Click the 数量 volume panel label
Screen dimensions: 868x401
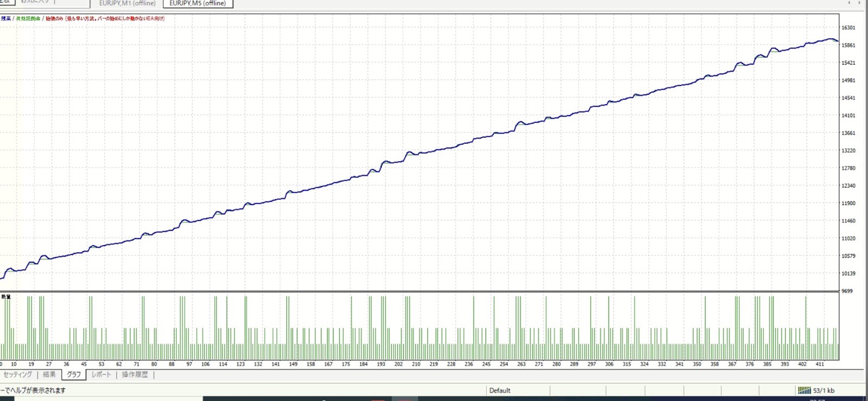click(6, 297)
